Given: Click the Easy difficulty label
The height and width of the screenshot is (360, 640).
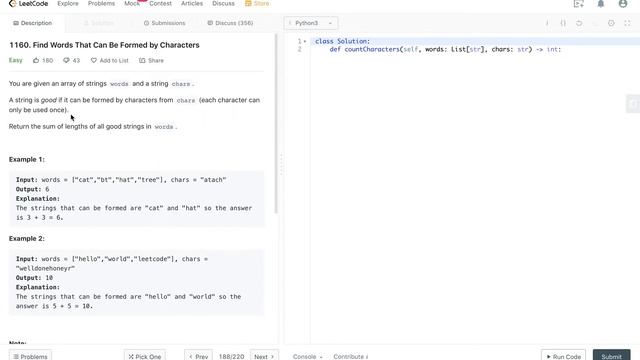Looking at the screenshot, I should coord(16,60).
